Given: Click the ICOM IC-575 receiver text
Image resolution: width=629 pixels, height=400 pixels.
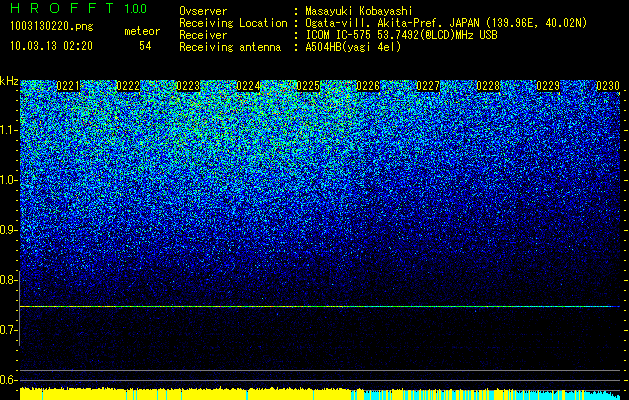Looking at the screenshot, I should pos(401,35).
